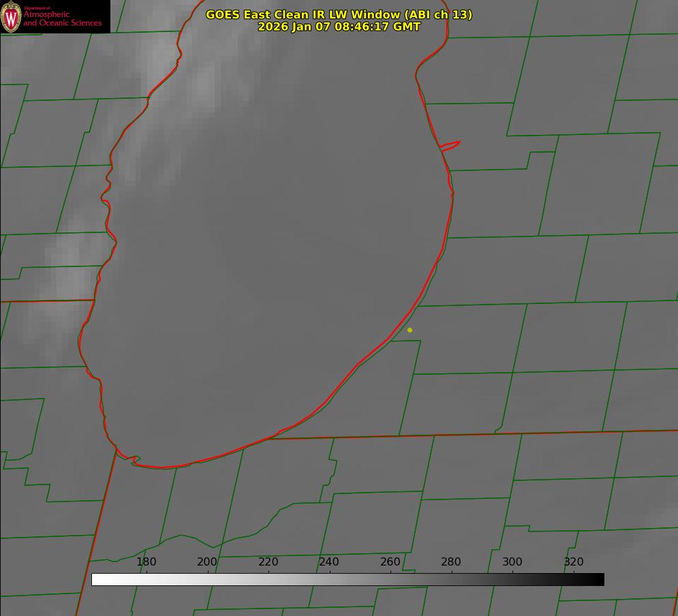Click the 240 colorbar label
The width and height of the screenshot is (678, 616).
pos(329,561)
